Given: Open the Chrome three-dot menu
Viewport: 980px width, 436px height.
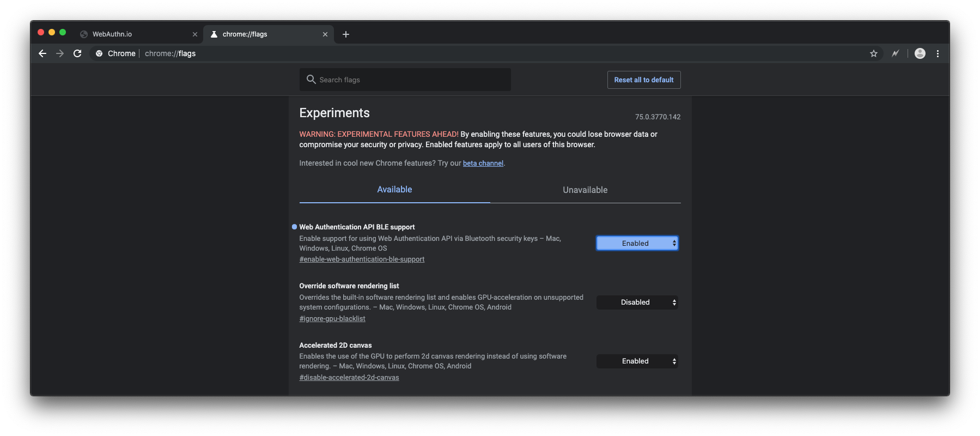Looking at the screenshot, I should coord(938,53).
